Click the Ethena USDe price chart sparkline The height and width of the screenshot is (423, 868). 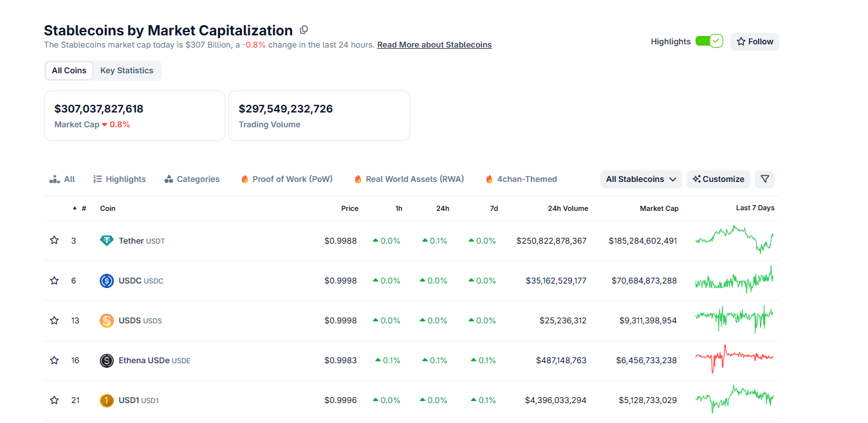tap(734, 359)
